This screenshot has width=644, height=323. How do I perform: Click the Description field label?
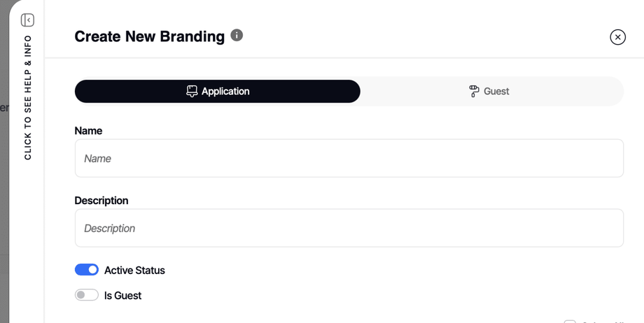coord(101,201)
